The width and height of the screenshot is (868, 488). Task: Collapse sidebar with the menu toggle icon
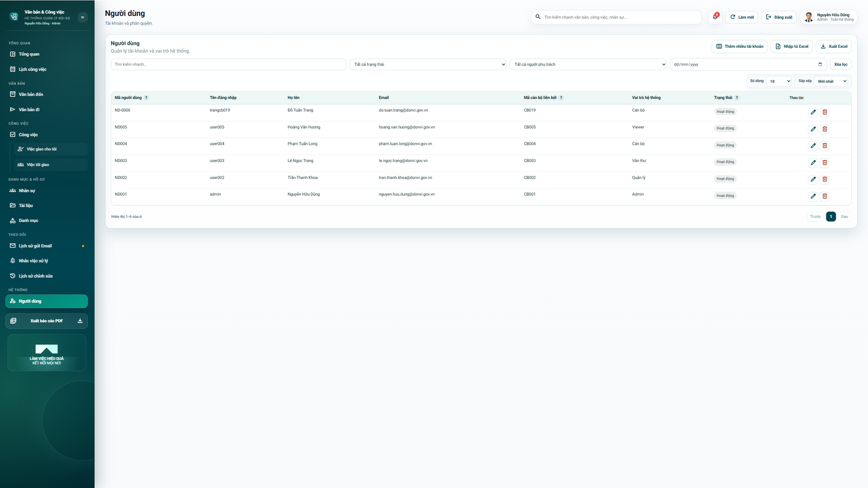[x=82, y=17]
